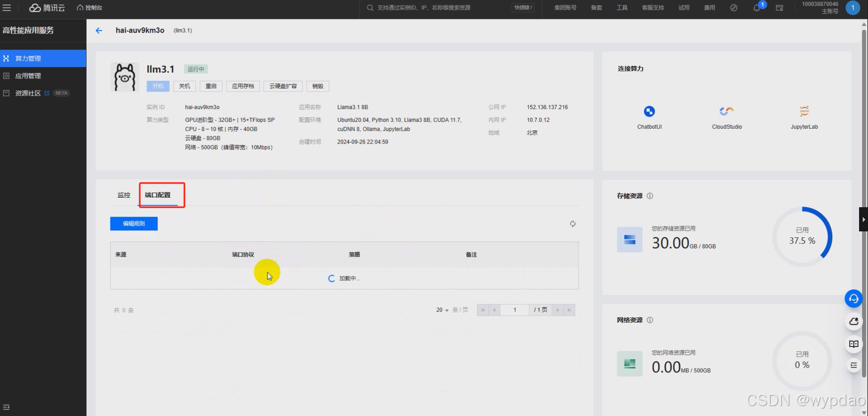This screenshot has height=416, width=868.
Task: Go to the previous page
Action: click(494, 310)
